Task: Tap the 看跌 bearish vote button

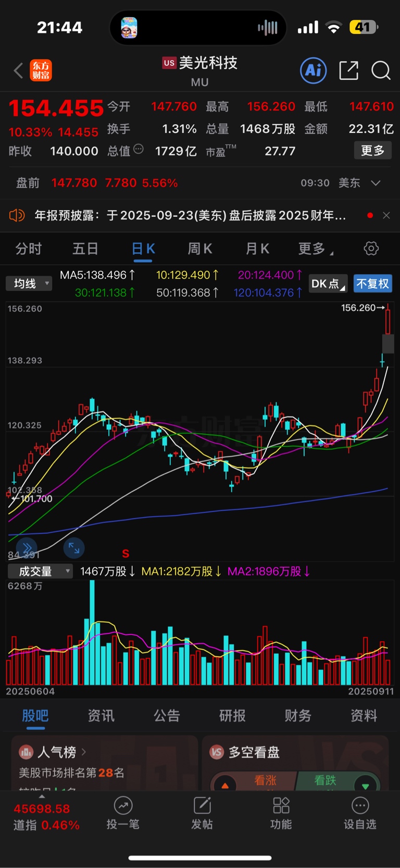Action: coord(339,781)
